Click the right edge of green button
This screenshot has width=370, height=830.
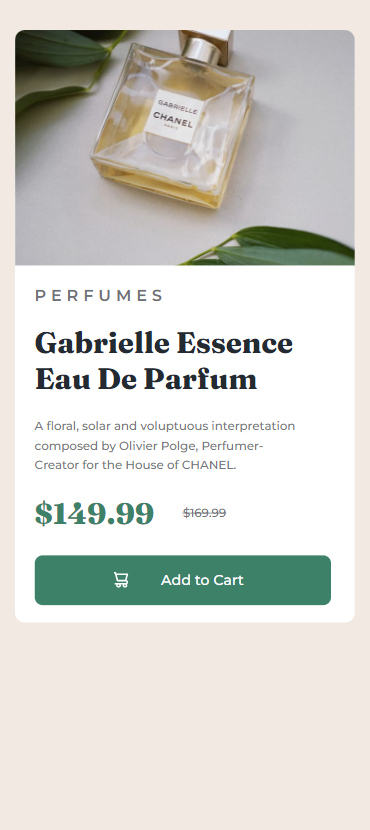point(326,580)
